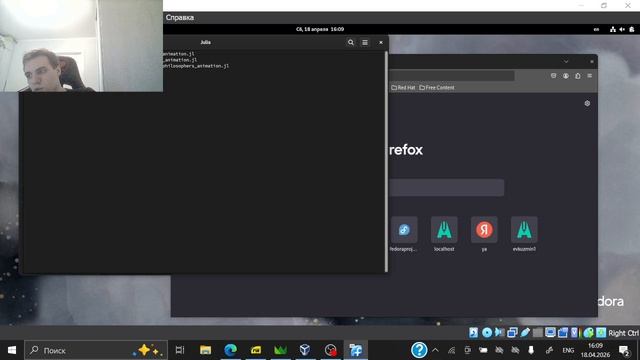
Task: Click the philosophers_animation.jl line in terminal
Action: (196, 66)
